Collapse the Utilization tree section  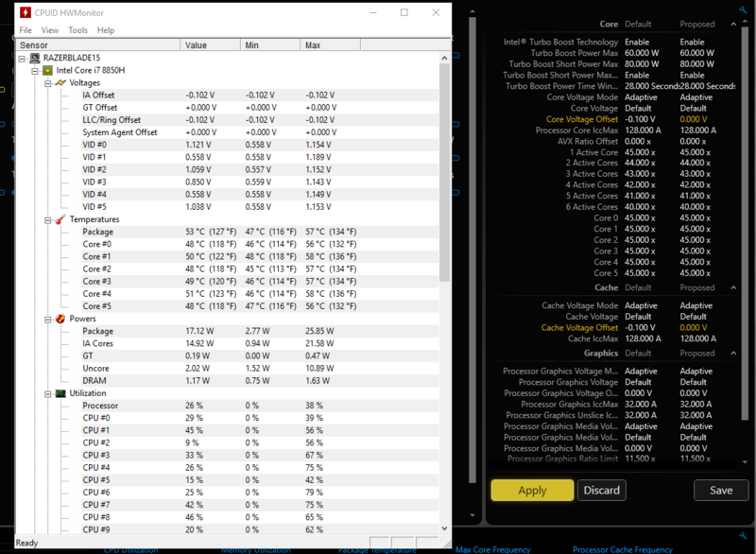click(48, 394)
